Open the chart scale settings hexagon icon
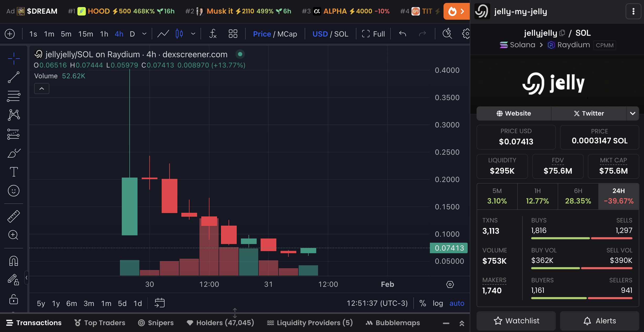Image resolution: width=644 pixels, height=332 pixels. click(x=450, y=284)
